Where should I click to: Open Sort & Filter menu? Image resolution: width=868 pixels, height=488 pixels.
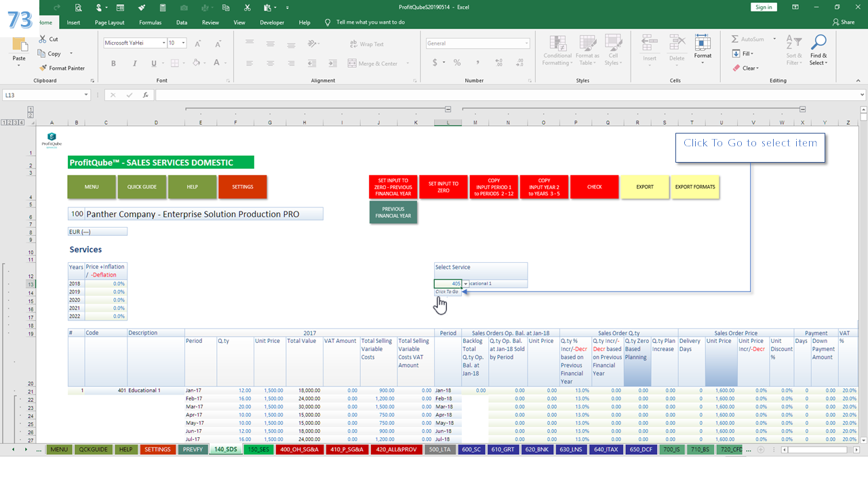pos(794,50)
